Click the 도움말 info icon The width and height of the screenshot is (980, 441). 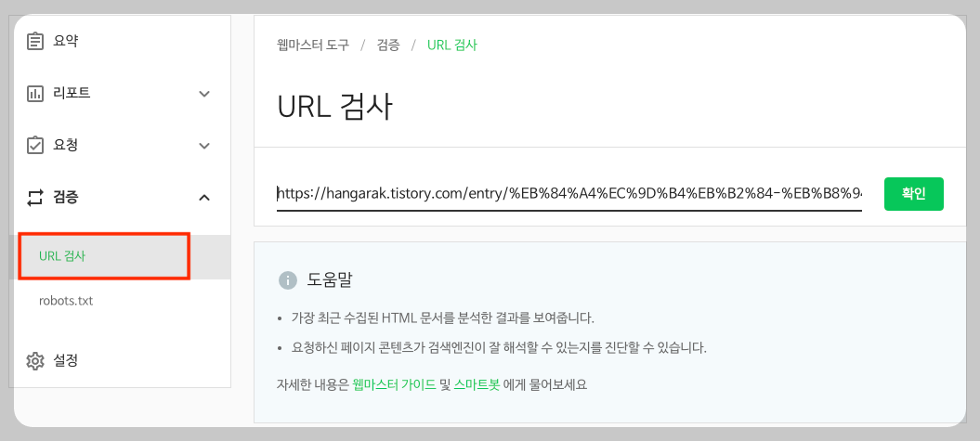point(288,280)
